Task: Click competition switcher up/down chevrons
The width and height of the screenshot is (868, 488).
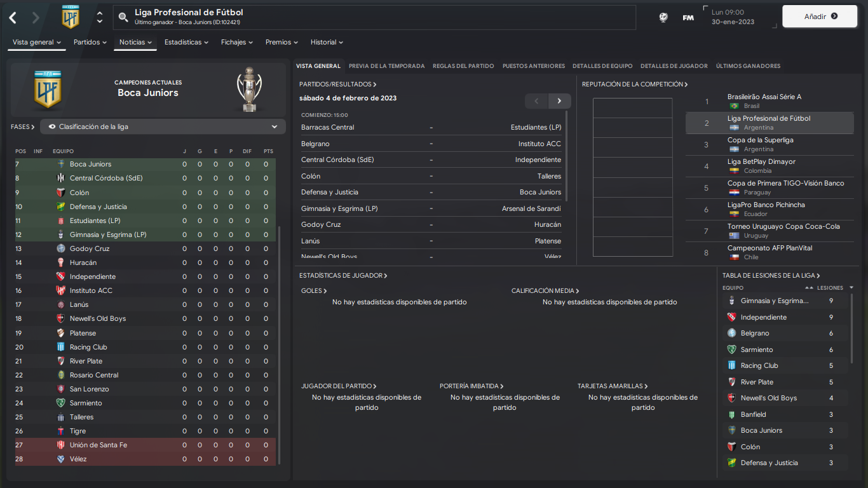Action: point(100,17)
